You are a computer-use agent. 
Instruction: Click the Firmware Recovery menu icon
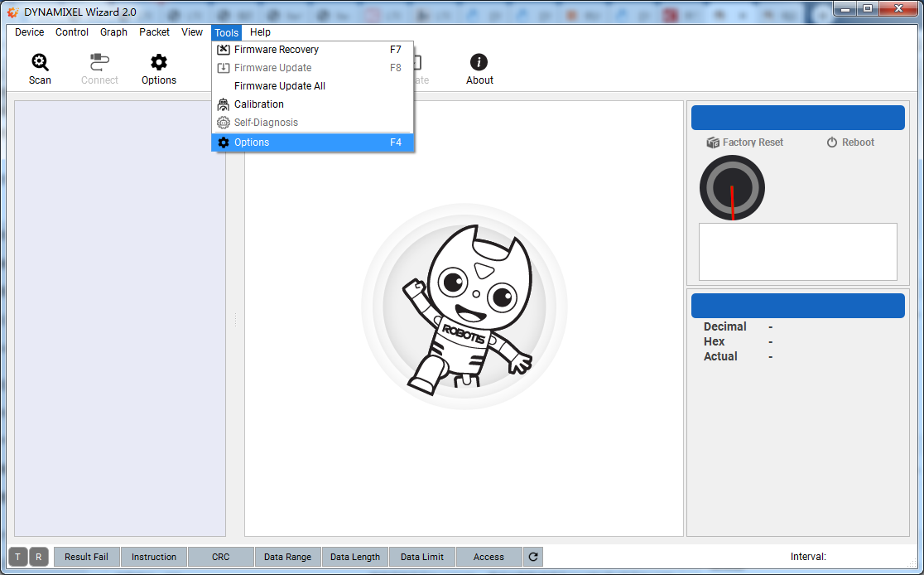click(x=223, y=50)
